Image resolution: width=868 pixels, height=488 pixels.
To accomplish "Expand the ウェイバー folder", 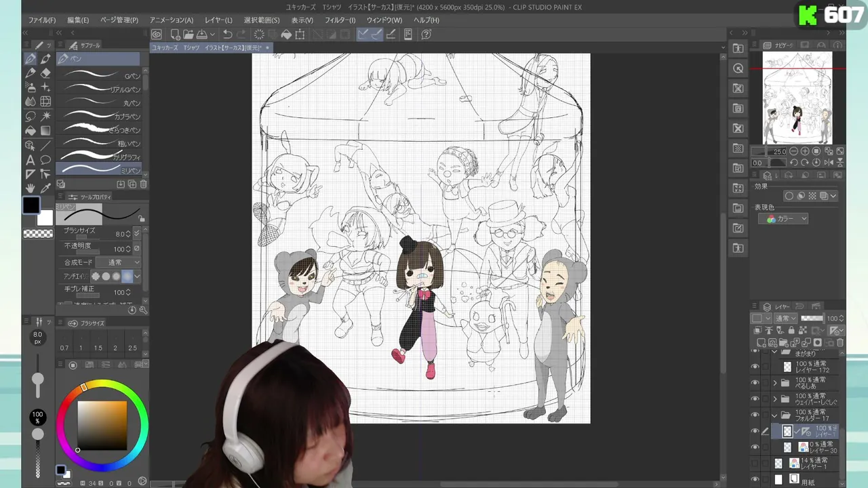I will click(775, 399).
